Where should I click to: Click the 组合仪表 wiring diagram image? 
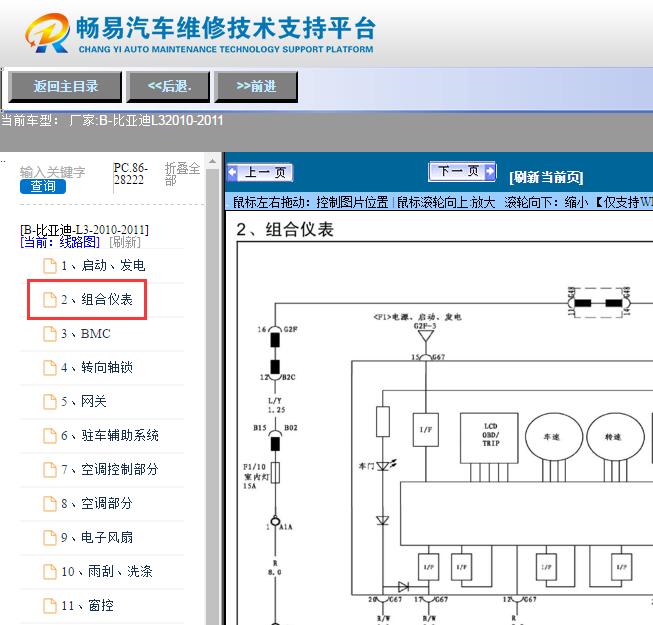coord(445,433)
